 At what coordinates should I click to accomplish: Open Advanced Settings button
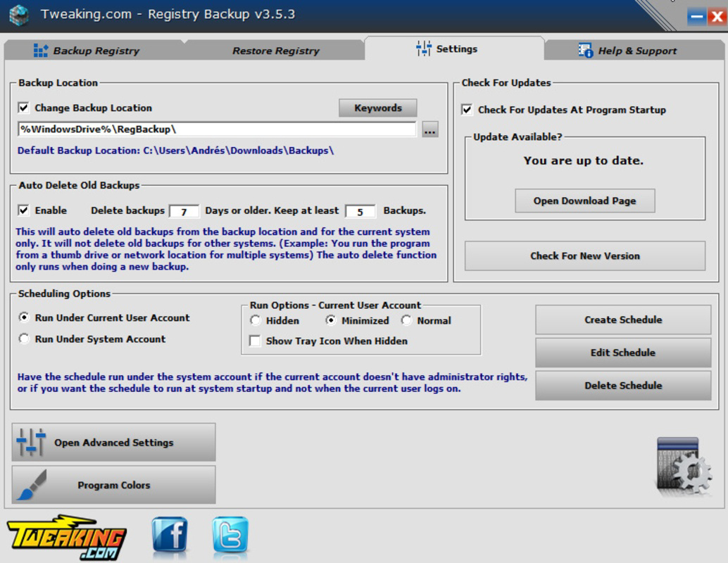tap(114, 443)
